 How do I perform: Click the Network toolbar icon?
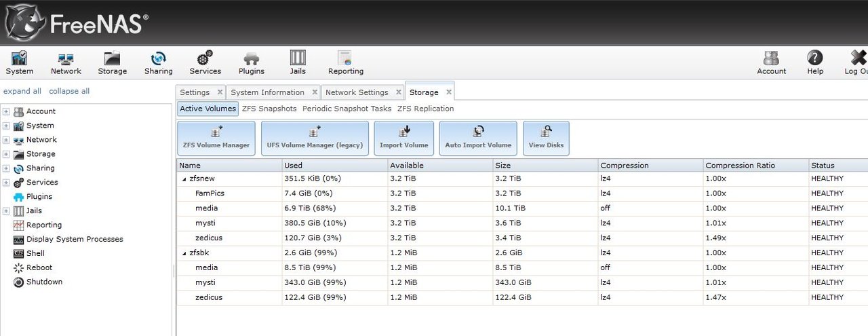coord(66,62)
